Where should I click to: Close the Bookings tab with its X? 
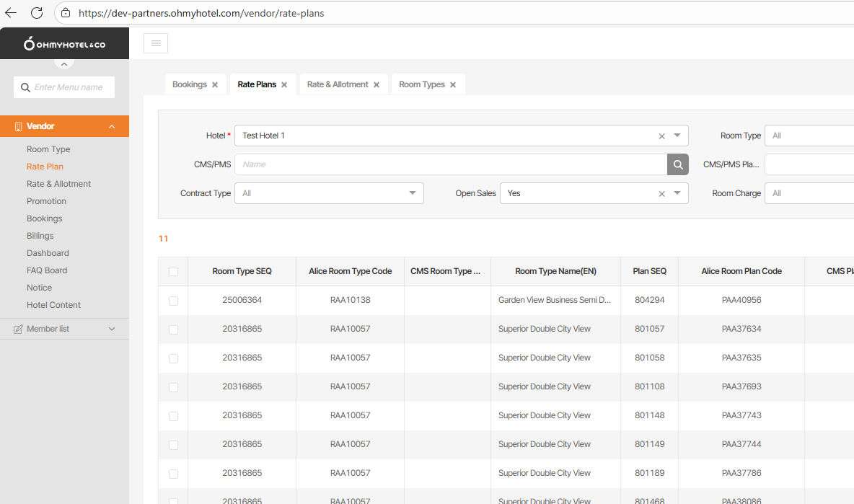(215, 85)
